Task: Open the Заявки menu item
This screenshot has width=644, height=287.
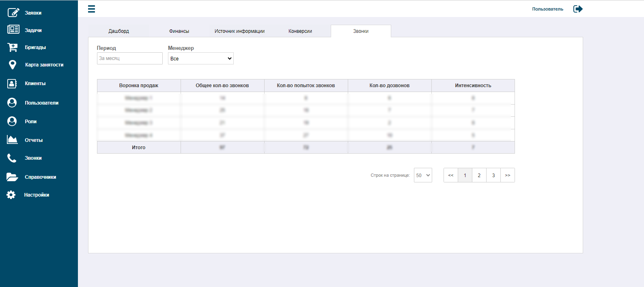Action: (33, 13)
